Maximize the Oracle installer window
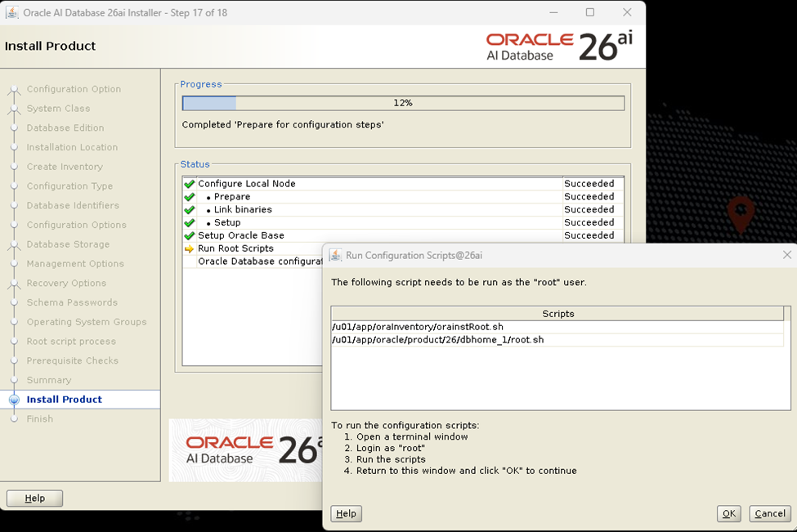The height and width of the screenshot is (532, 797). (x=590, y=12)
